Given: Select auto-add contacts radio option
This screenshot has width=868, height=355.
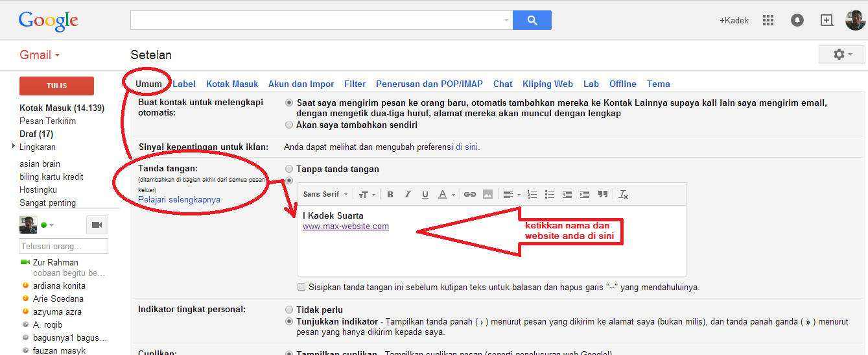Looking at the screenshot, I should pos(289,103).
